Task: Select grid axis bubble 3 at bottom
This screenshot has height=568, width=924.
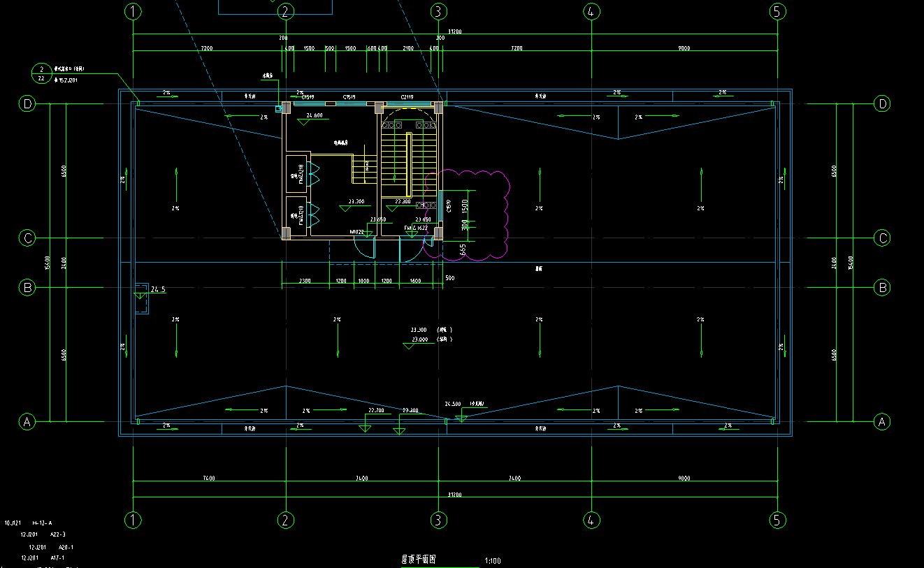Action: pyautogui.click(x=438, y=520)
